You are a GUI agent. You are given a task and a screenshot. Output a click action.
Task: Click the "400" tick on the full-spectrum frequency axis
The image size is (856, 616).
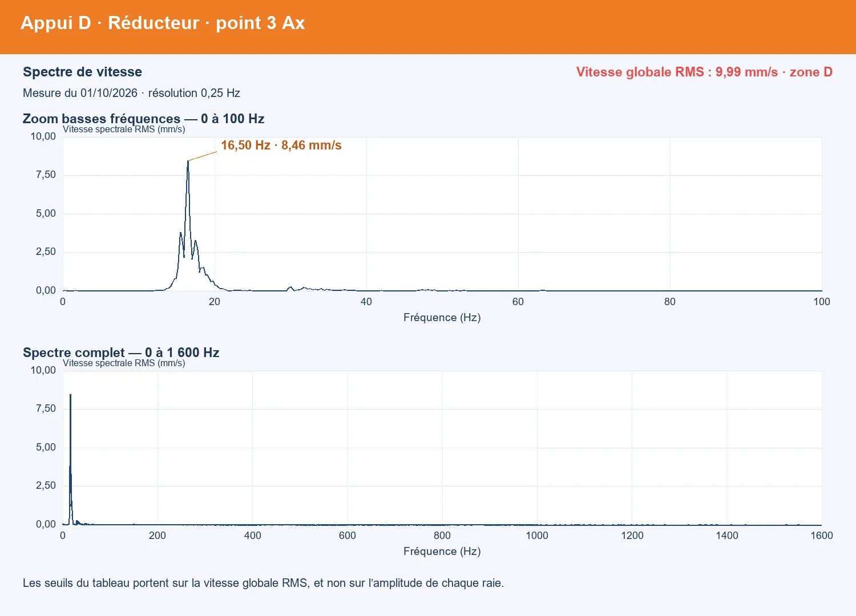[x=253, y=536]
